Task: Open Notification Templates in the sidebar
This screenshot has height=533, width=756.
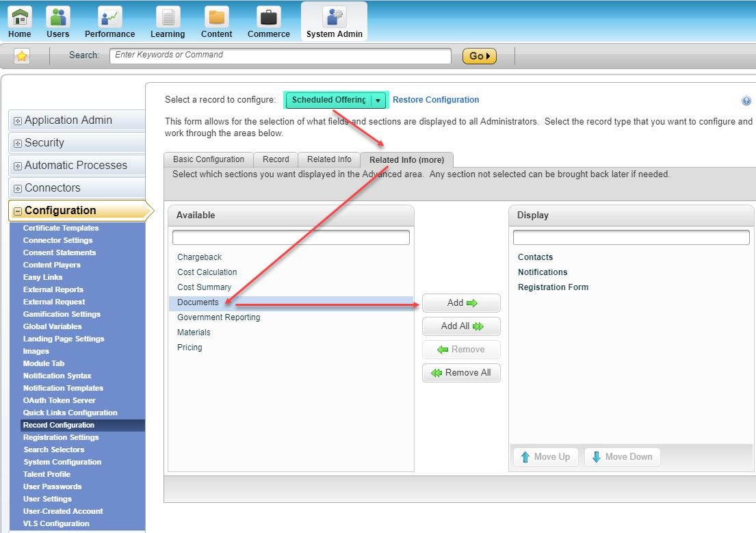Action: point(63,388)
